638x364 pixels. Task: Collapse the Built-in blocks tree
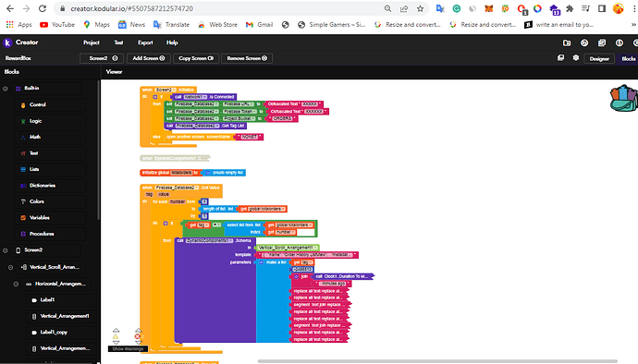click(6, 89)
